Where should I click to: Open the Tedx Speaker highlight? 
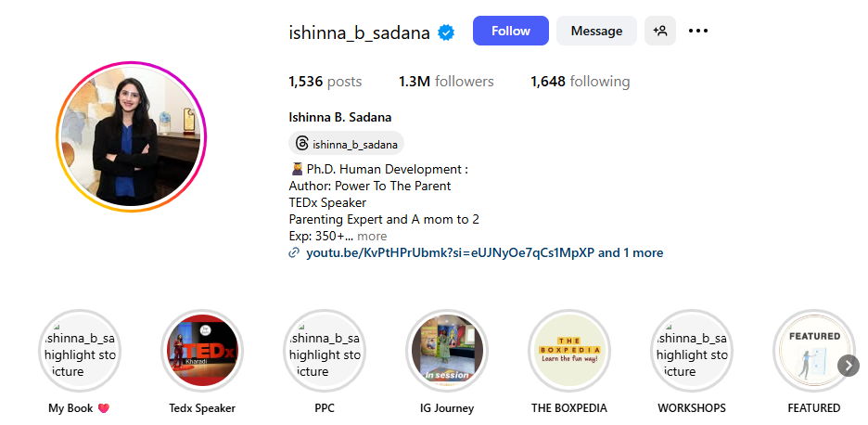(x=202, y=351)
